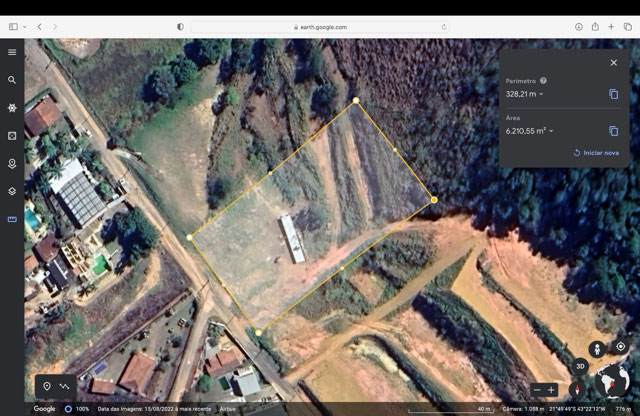
Task: Click the Pegman Street View toggle
Action: click(597, 348)
